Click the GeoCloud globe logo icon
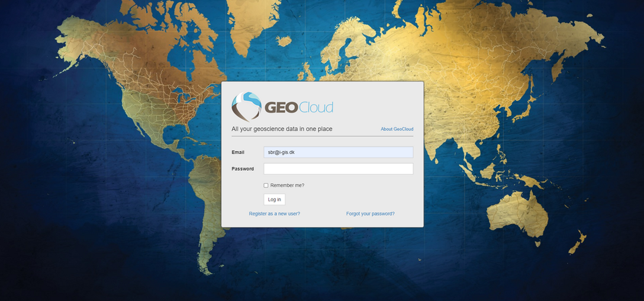 pyautogui.click(x=246, y=107)
